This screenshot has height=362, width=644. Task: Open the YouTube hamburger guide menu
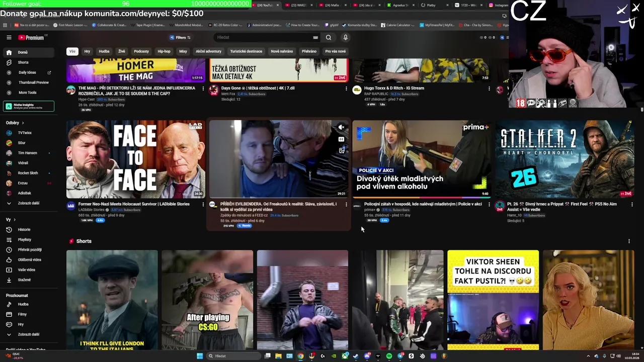click(x=9, y=37)
